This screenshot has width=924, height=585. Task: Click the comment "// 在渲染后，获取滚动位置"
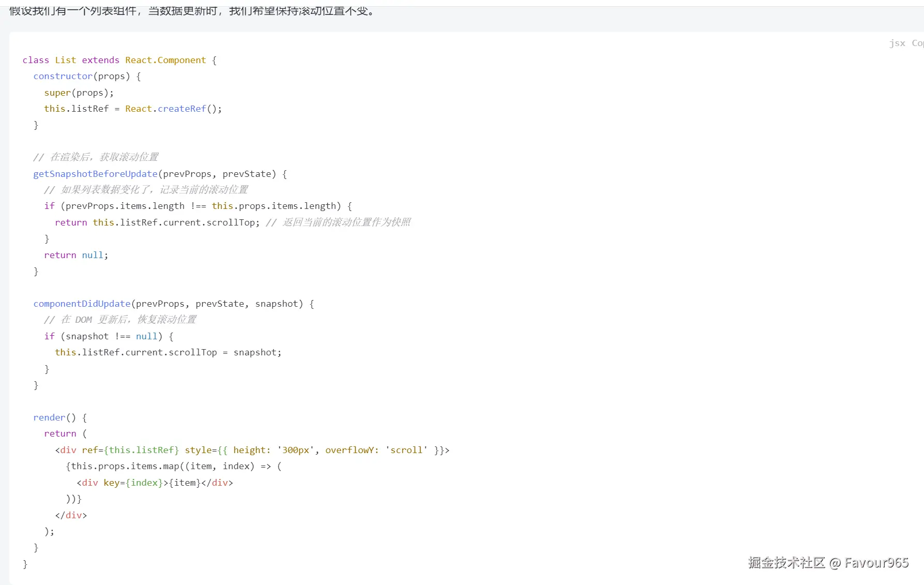(96, 157)
